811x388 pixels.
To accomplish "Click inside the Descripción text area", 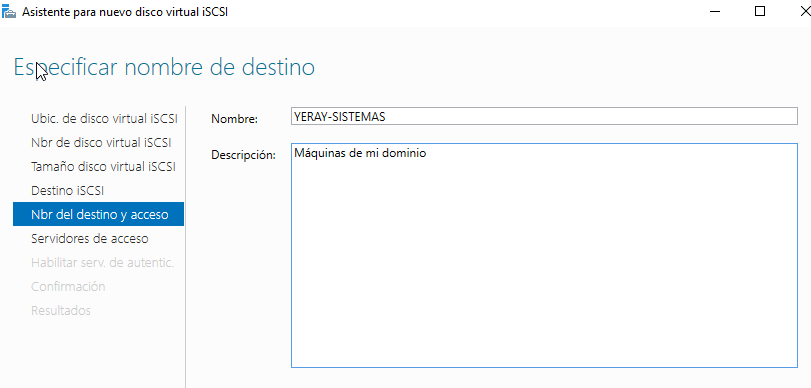I will pos(544,256).
